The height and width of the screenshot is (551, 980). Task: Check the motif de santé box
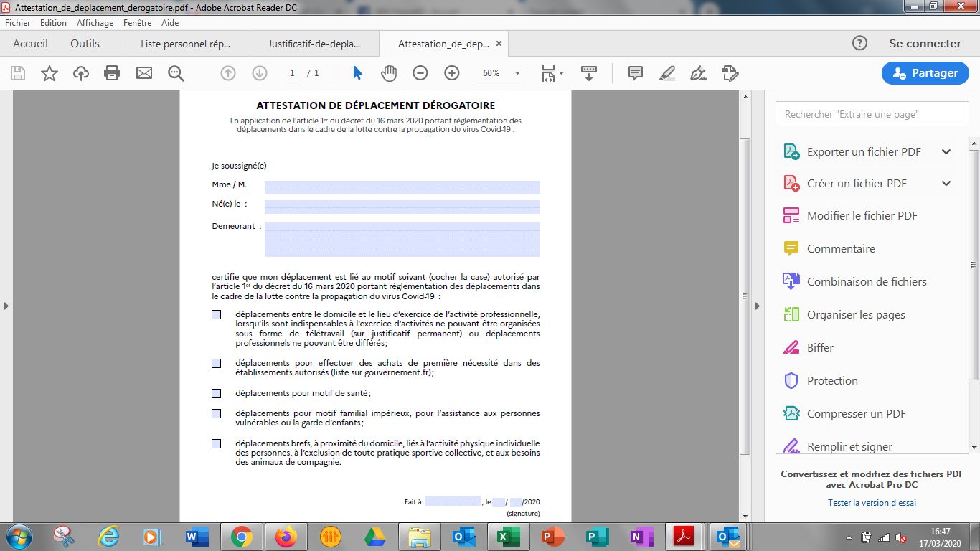[x=217, y=393]
